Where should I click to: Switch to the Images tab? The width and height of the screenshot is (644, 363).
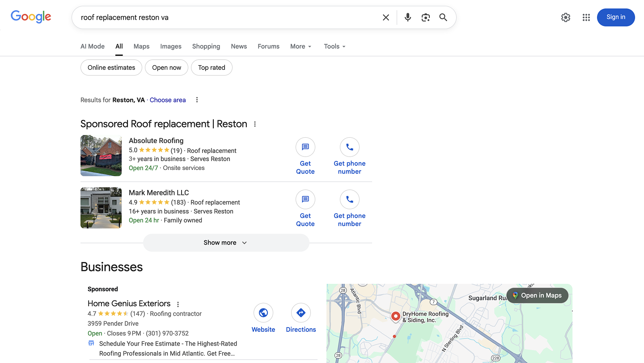[x=171, y=46]
